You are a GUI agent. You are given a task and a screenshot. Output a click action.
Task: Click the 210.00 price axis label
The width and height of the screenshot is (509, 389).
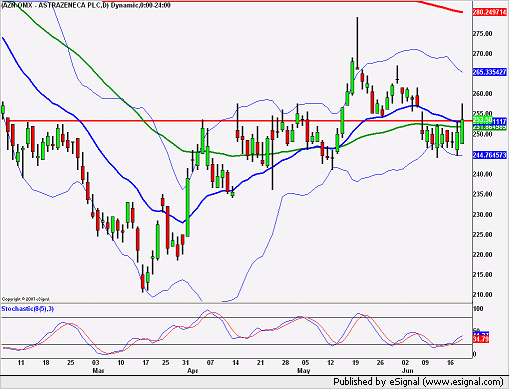point(482,295)
